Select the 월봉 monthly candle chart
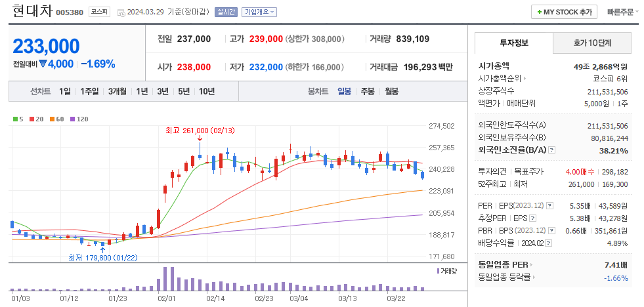This screenshot has width=644, height=307. click(x=391, y=92)
